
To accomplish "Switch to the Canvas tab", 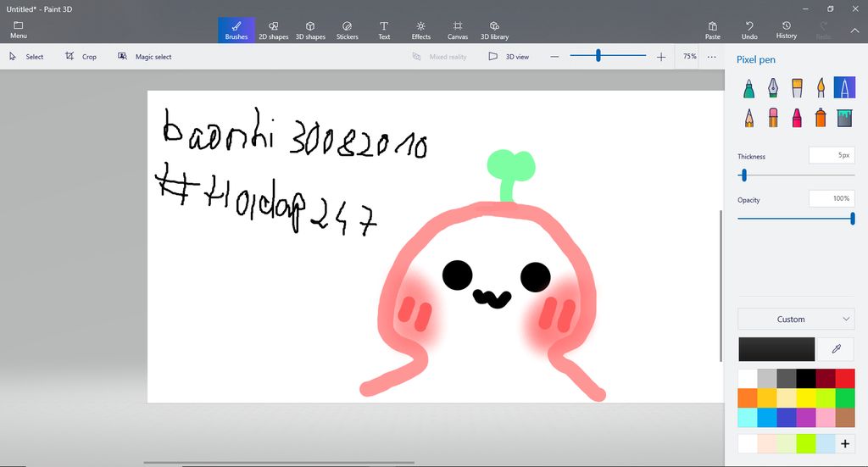I will click(x=458, y=30).
